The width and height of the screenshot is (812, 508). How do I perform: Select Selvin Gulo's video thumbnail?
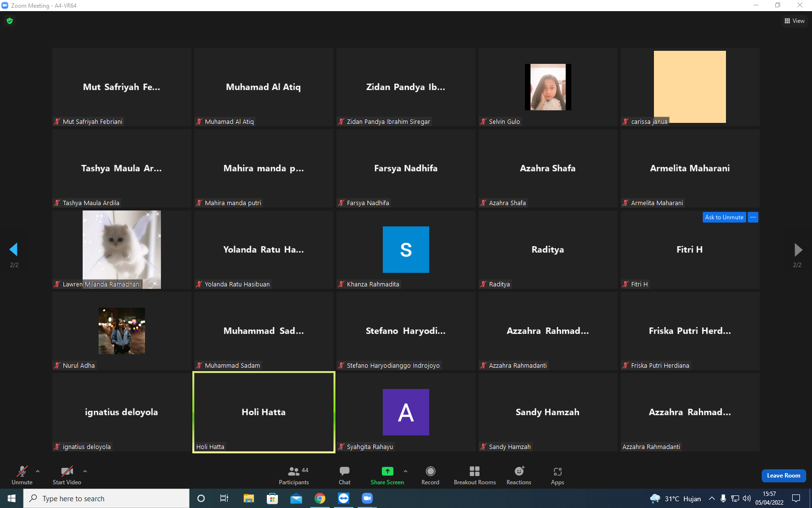[548, 87]
